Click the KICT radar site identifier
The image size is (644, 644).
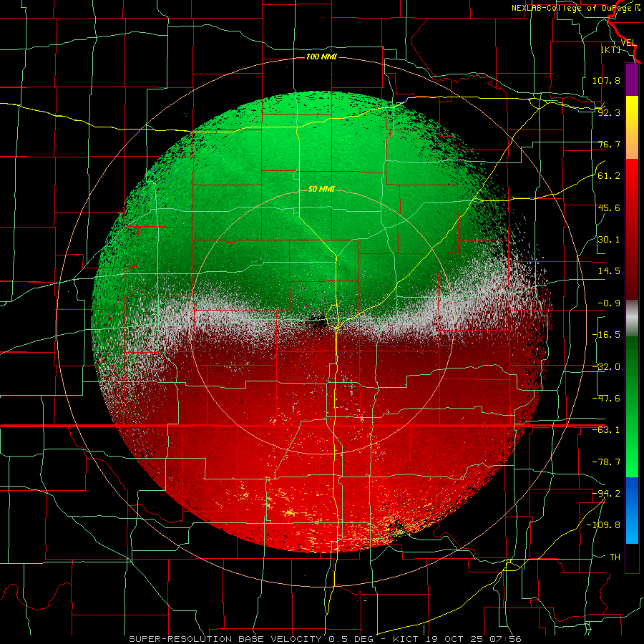click(406, 639)
